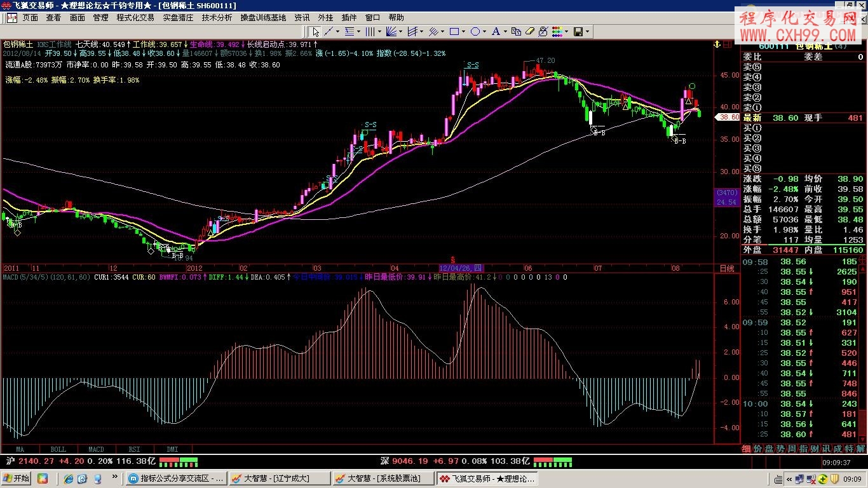Viewport: 868px width, 488px height.
Task: Click the 开始 Start button
Action: [17, 478]
